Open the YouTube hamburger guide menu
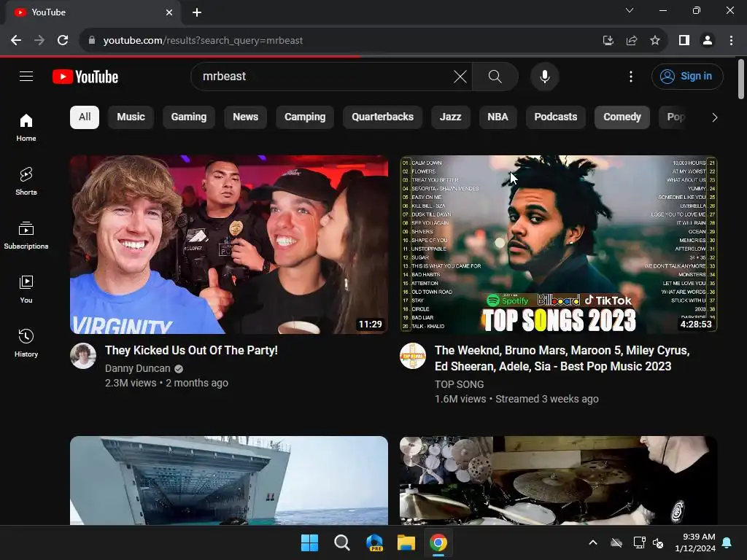747x560 pixels. click(26, 76)
